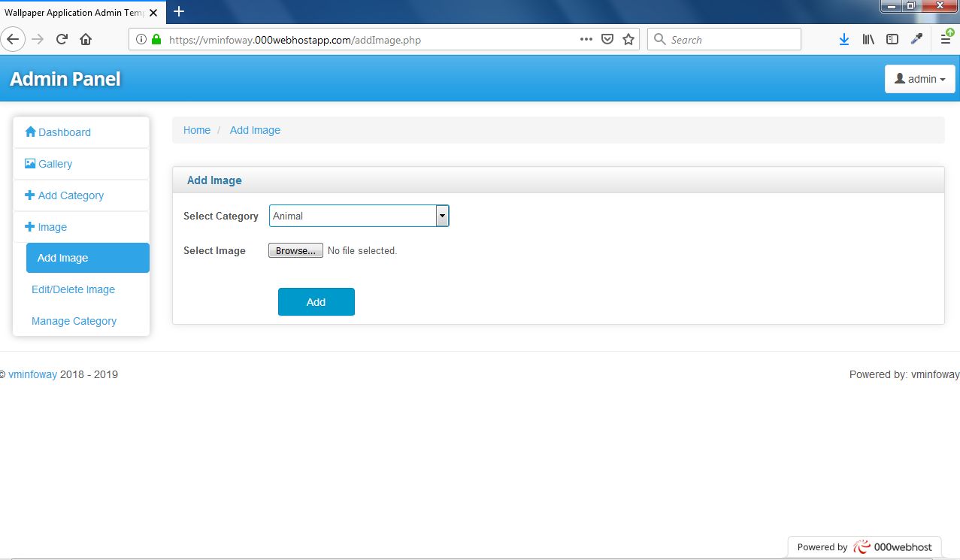Click the Gallery picture icon in sidebar
960x560 pixels.
click(x=30, y=163)
